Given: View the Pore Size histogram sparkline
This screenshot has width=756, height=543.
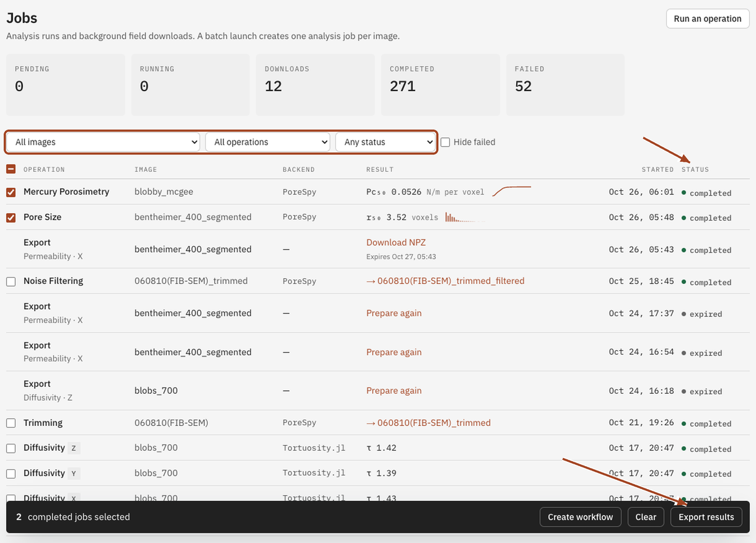Looking at the screenshot, I should [x=465, y=217].
